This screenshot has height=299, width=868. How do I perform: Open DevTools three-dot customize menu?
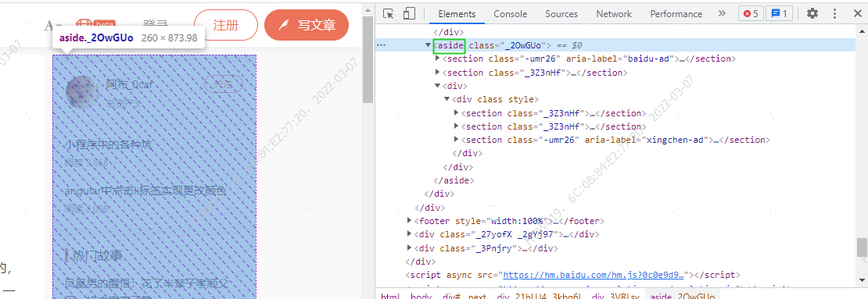[x=835, y=14]
